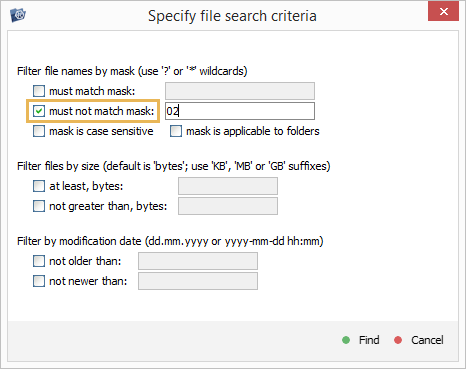Tick the 'at least, bytes' checkbox
The width and height of the screenshot is (466, 369).
(39, 186)
